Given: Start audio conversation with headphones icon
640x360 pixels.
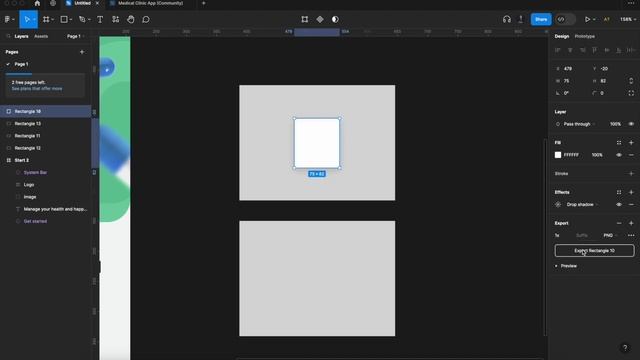Looking at the screenshot, I should pos(507,19).
